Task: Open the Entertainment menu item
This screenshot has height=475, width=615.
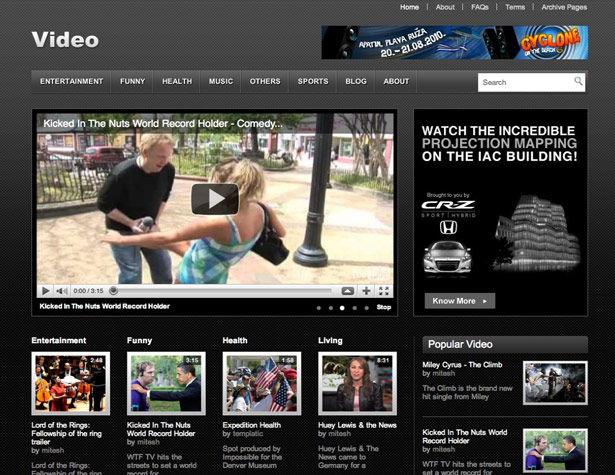Action: (71, 81)
